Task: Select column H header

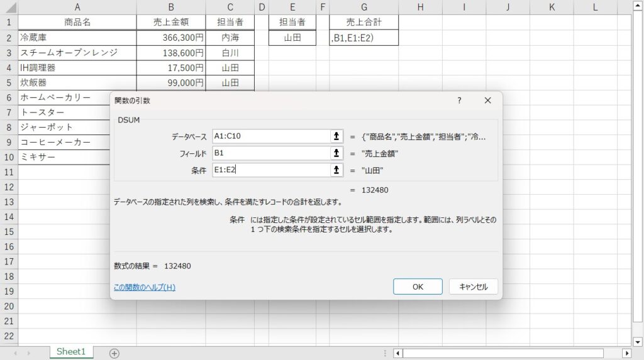Action: coord(420,7)
